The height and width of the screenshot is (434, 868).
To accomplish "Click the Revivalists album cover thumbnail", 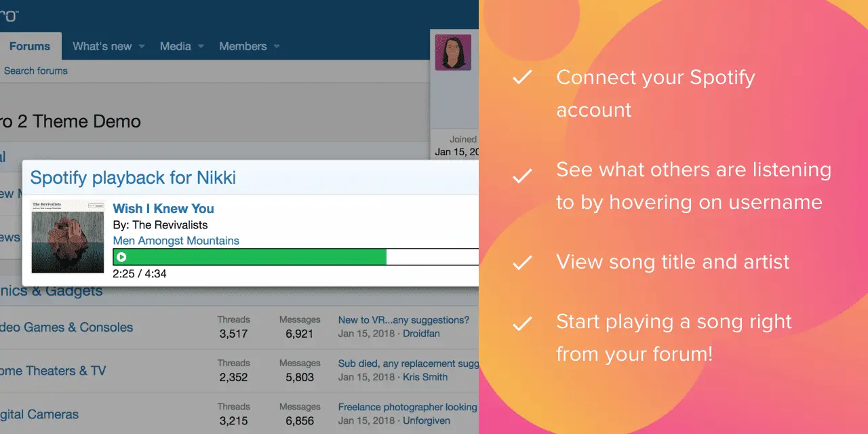I will [x=68, y=237].
